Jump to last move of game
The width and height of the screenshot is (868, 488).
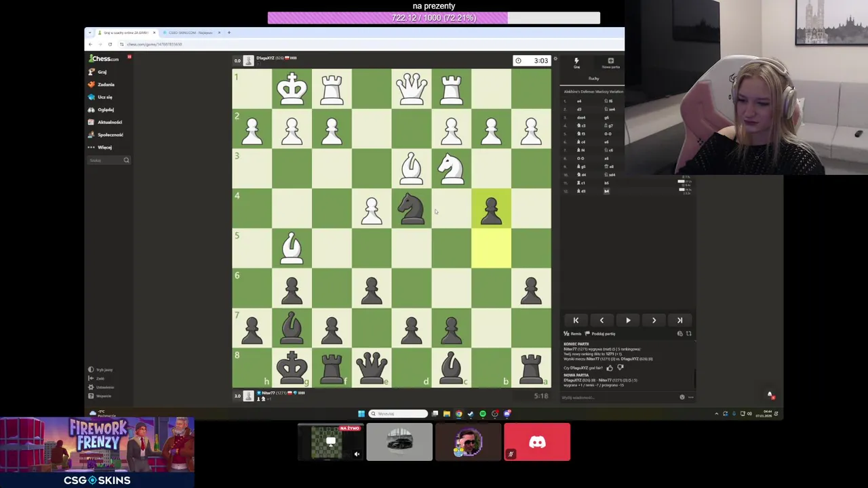click(x=679, y=321)
